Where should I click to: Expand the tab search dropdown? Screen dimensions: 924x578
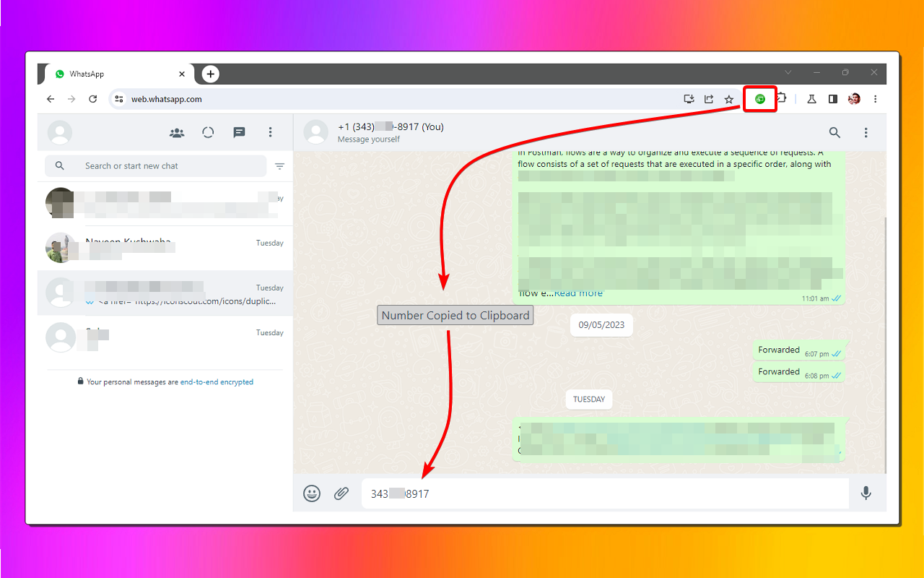788,72
